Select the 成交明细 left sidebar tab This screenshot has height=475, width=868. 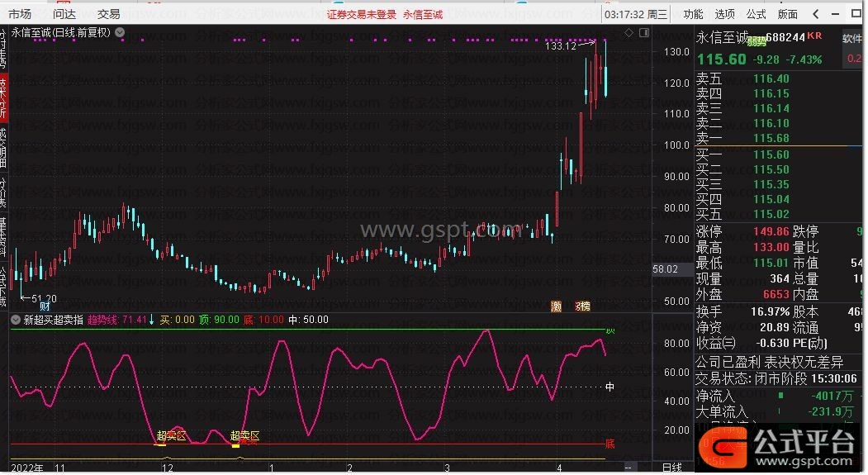click(3, 147)
